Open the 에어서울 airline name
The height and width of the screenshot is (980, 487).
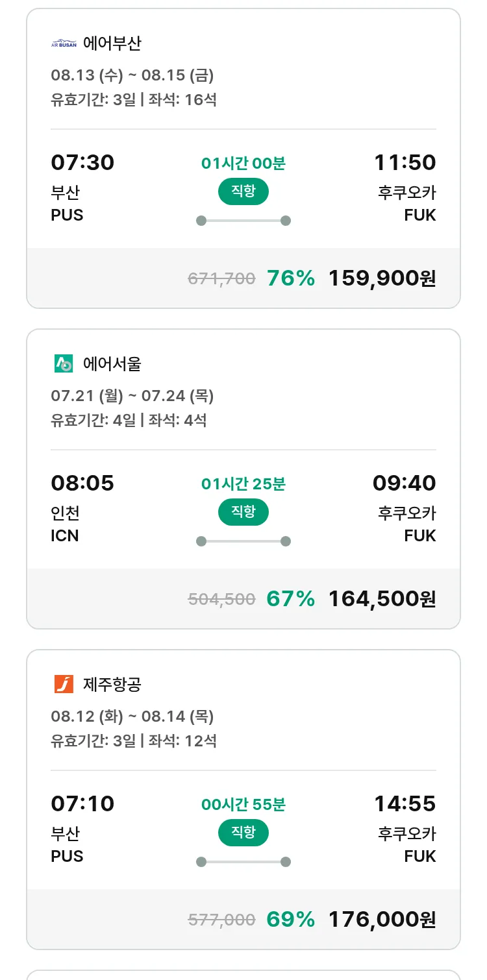point(112,364)
